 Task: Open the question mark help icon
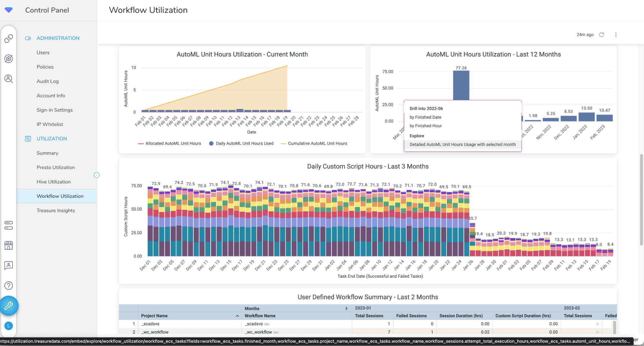pos(9,285)
